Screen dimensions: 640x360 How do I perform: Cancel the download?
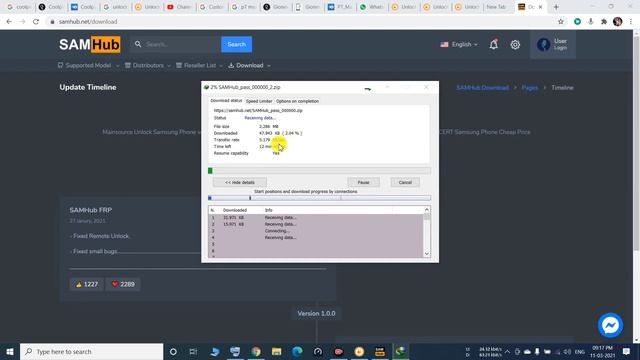[x=405, y=182]
